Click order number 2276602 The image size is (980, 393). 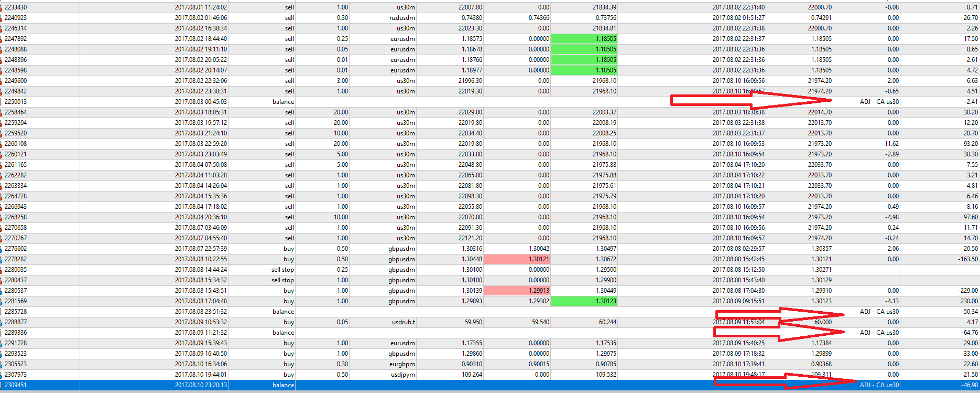click(x=16, y=249)
